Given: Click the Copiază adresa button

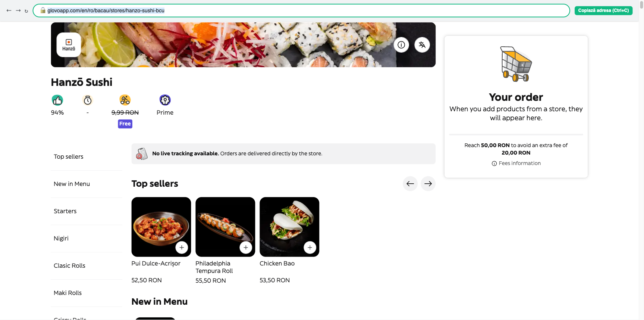Looking at the screenshot, I should tap(603, 10).
